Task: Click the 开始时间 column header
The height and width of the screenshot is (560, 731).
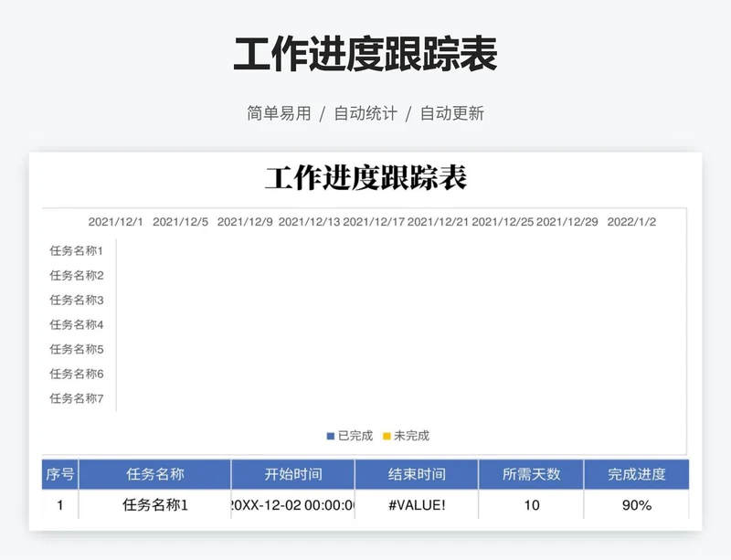Action: click(x=292, y=473)
